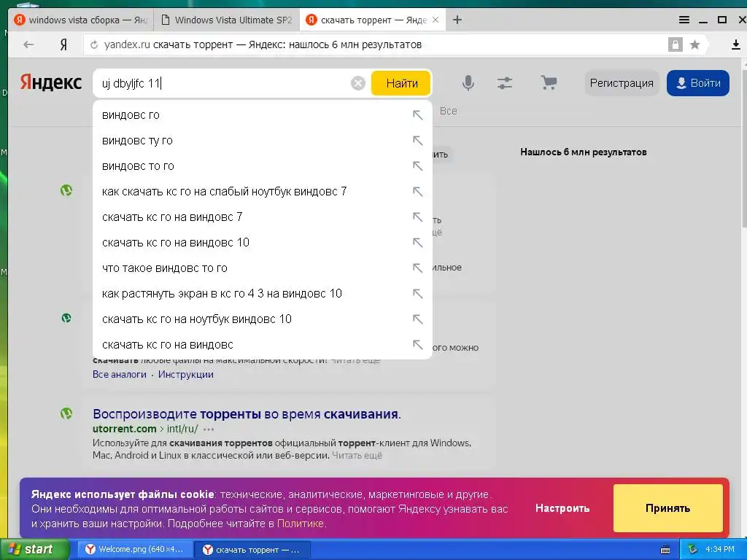
Task: Open the 'Политике' cookie policy link
Action: click(x=300, y=524)
